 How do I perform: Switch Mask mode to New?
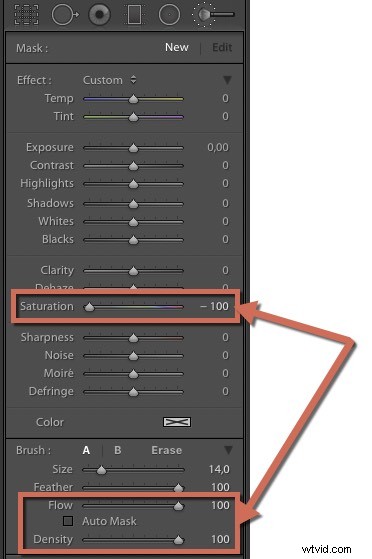177,47
